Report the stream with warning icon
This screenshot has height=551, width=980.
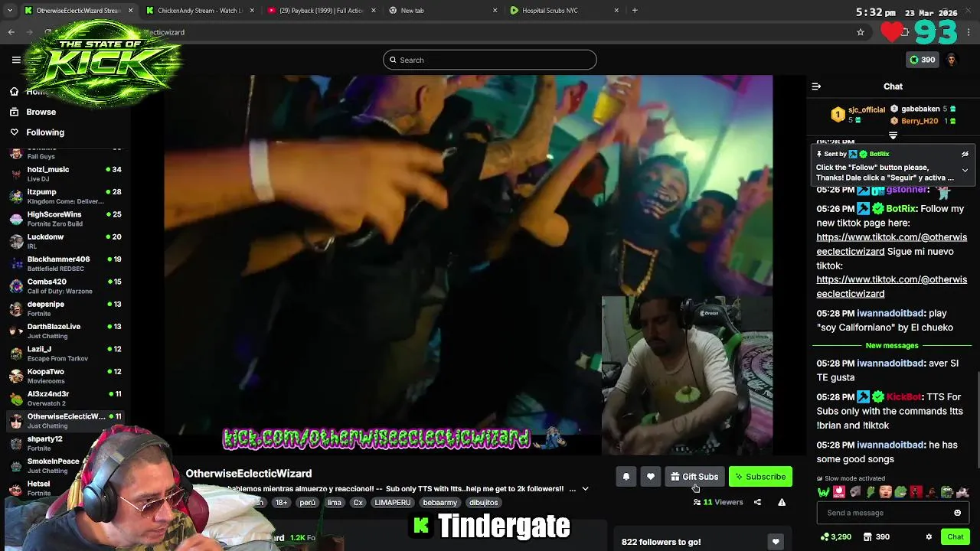[782, 502]
